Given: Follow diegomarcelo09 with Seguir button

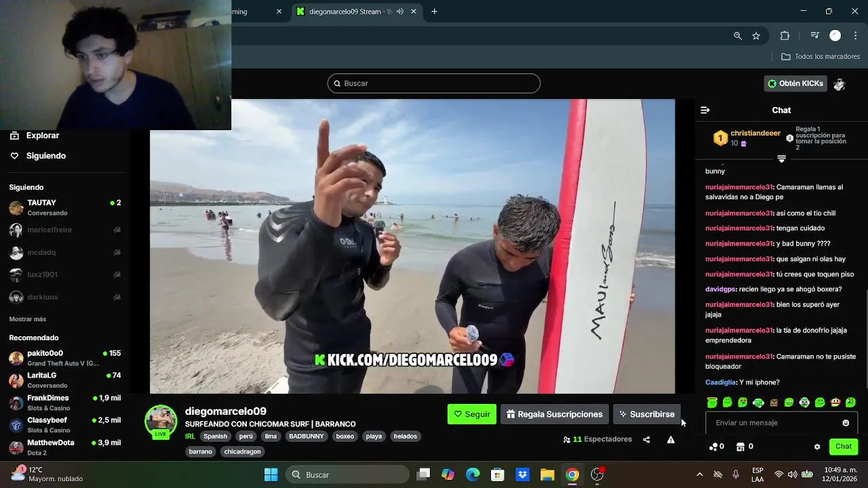Looking at the screenshot, I should click(472, 414).
